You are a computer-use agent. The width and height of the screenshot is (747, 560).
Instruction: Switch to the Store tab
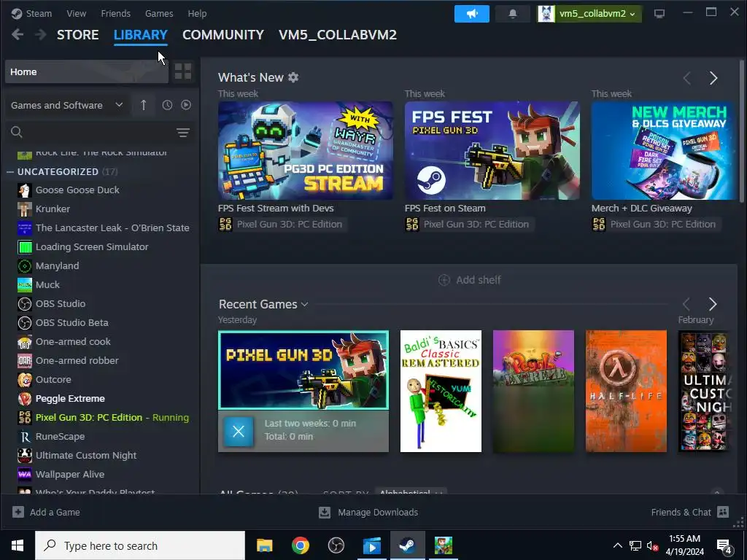[77, 35]
